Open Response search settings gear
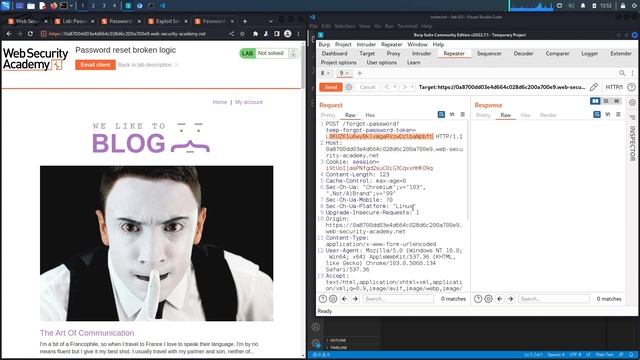Viewport: 640px width, 360px height. [x=489, y=299]
